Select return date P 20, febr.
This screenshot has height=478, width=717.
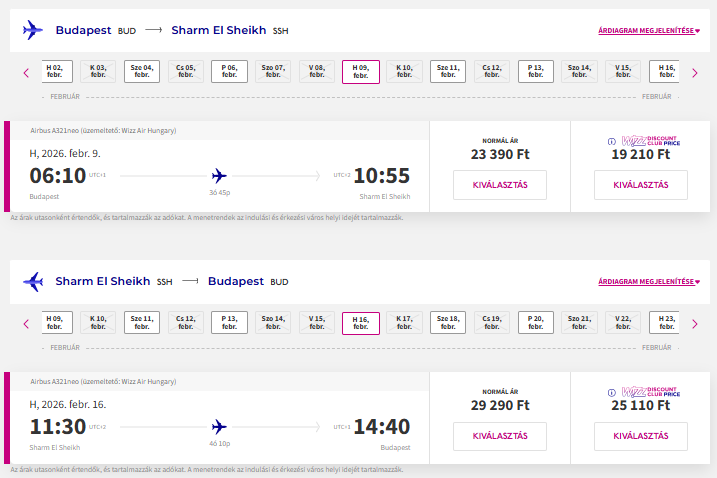coord(535,322)
